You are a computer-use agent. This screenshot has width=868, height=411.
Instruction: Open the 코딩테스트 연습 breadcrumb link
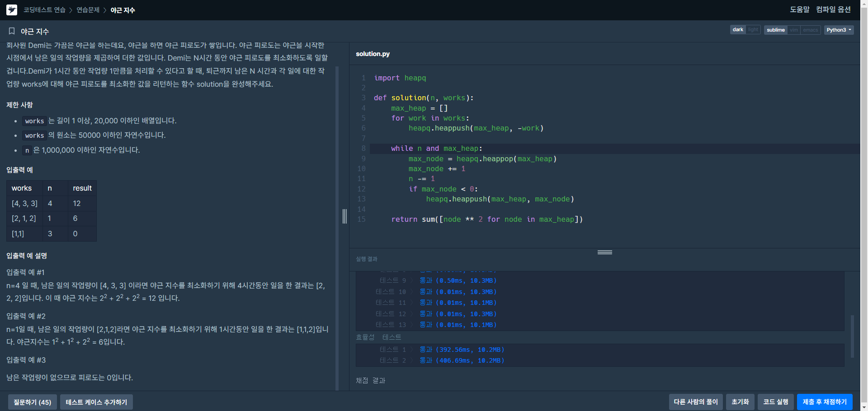pyautogui.click(x=44, y=10)
